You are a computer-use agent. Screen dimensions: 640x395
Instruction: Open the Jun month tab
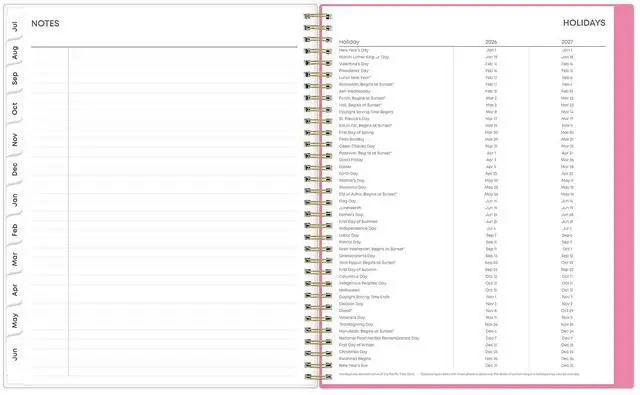tap(15, 354)
